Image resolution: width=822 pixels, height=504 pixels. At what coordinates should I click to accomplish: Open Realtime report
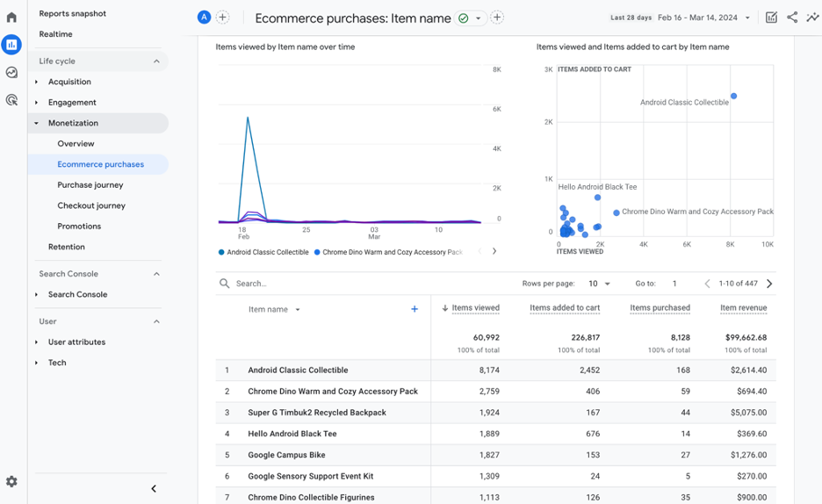(55, 34)
